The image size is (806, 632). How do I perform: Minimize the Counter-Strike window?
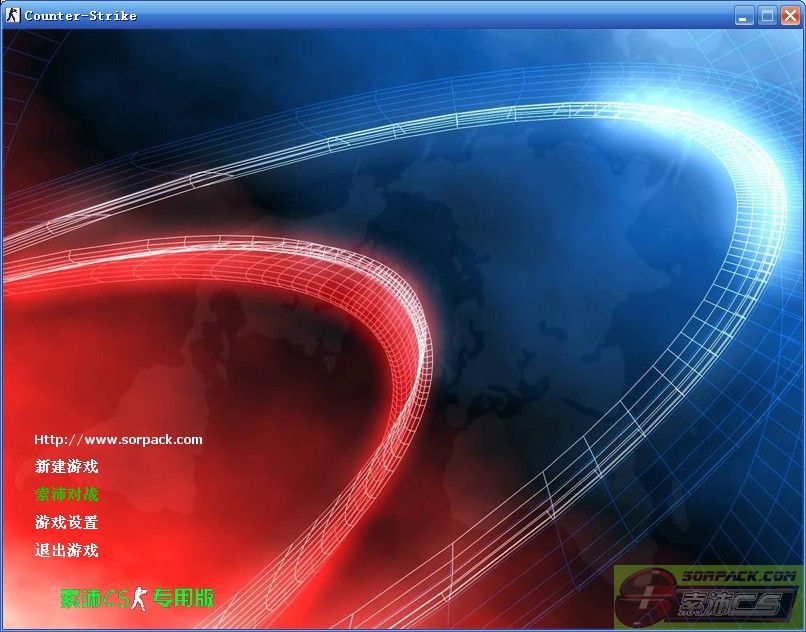[x=744, y=15]
